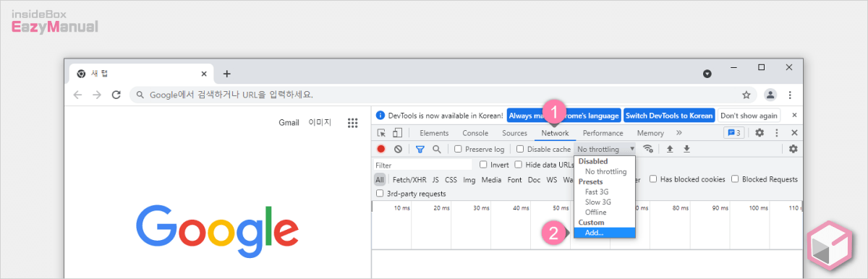868x279 pixels.
Task: Check Blocked Requests checkbox
Action: 735,179
